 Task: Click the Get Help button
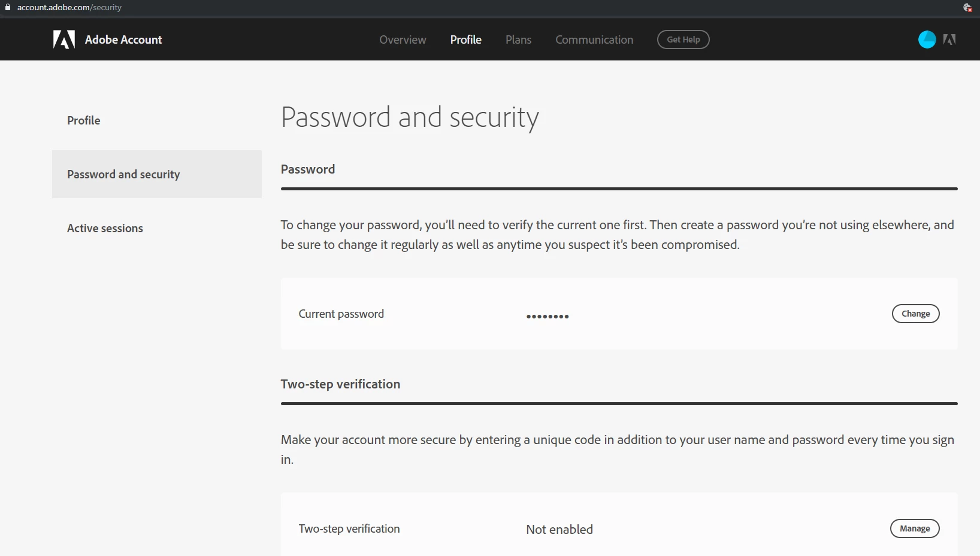point(683,40)
